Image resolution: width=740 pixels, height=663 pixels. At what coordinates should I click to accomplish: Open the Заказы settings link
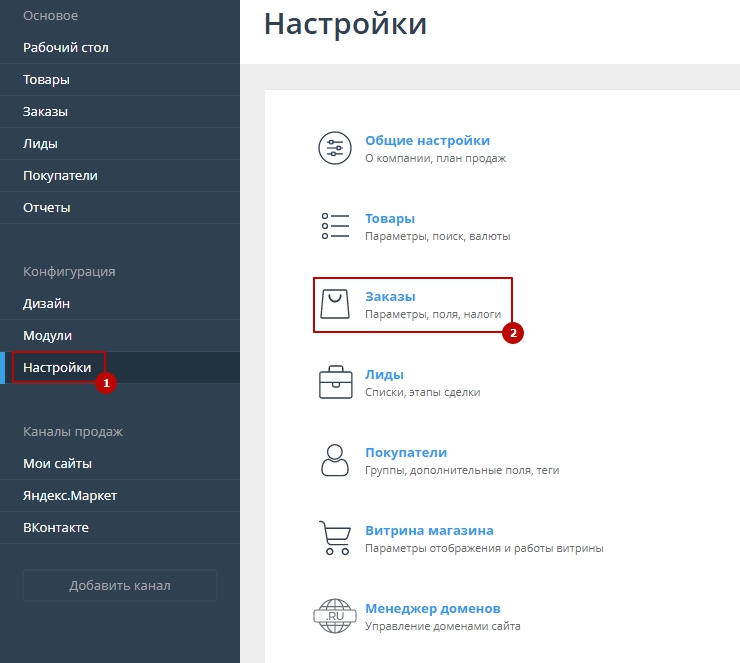390,297
